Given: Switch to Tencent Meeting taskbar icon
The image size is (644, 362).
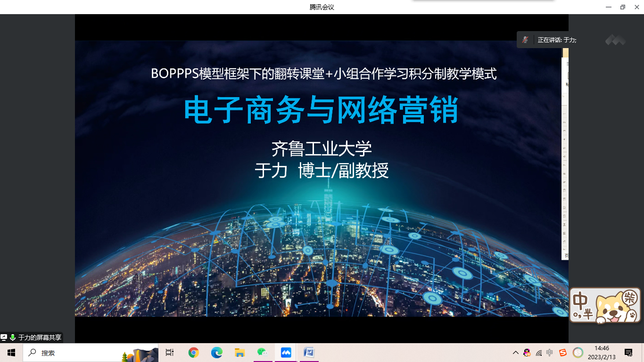Looking at the screenshot, I should pos(286,353).
